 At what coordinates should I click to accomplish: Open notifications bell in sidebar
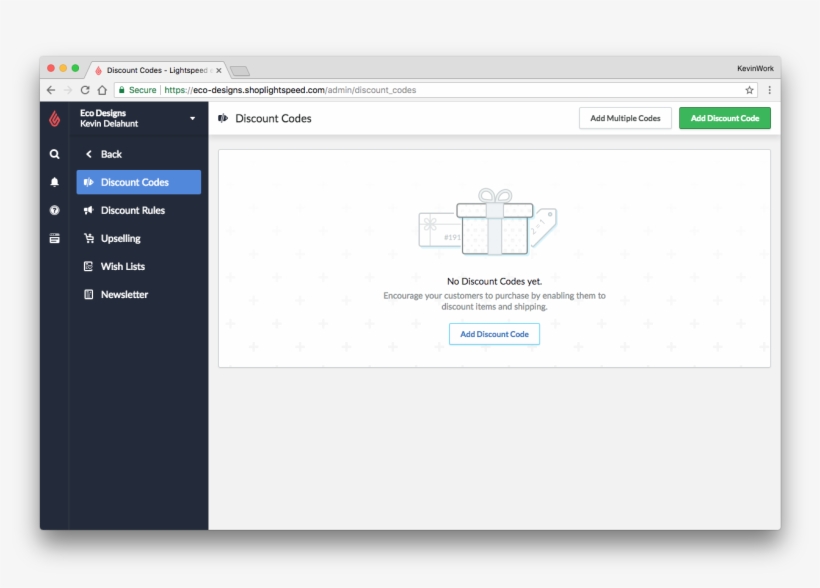[54, 182]
